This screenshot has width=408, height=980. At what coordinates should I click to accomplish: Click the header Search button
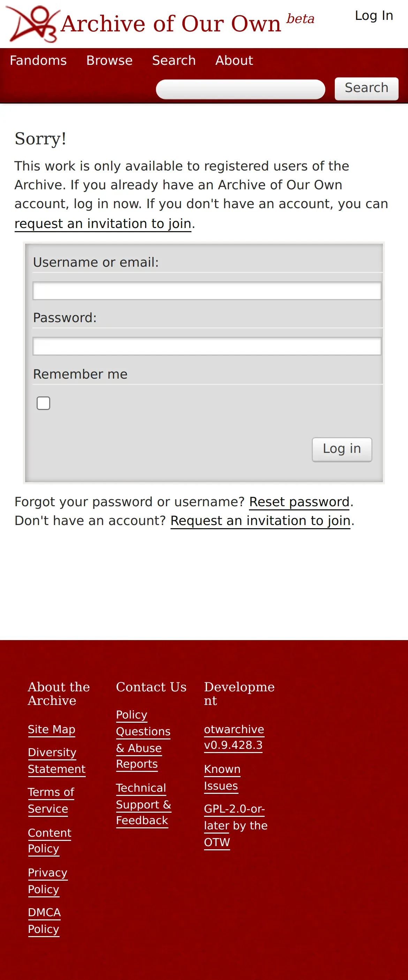coord(367,89)
